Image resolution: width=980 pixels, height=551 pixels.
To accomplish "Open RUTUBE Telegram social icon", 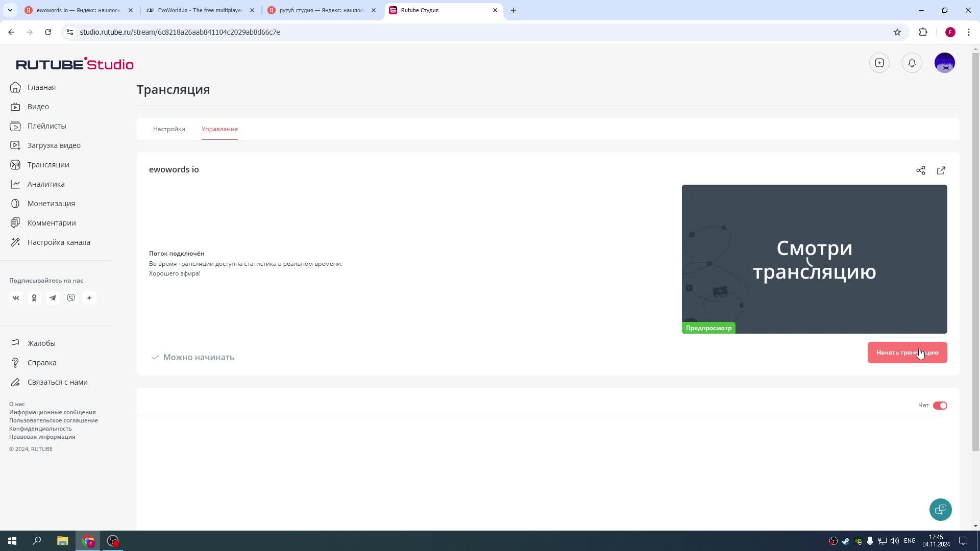I will [53, 298].
